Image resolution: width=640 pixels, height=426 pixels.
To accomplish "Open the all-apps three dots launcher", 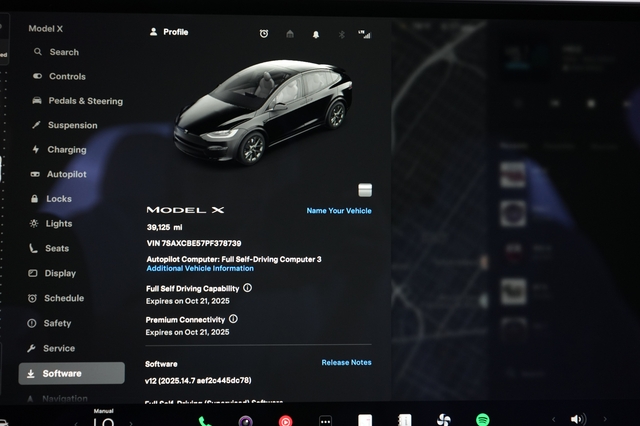I will click(x=325, y=421).
